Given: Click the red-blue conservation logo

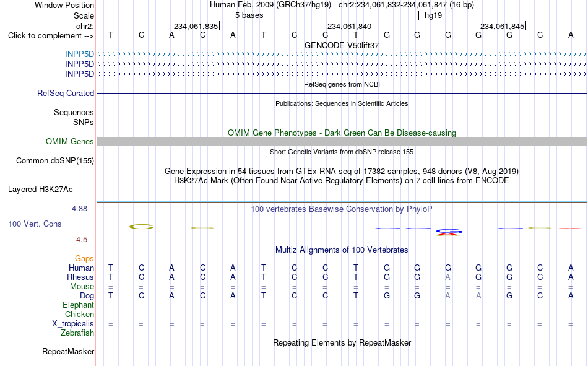Looking at the screenshot, I should [449, 232].
